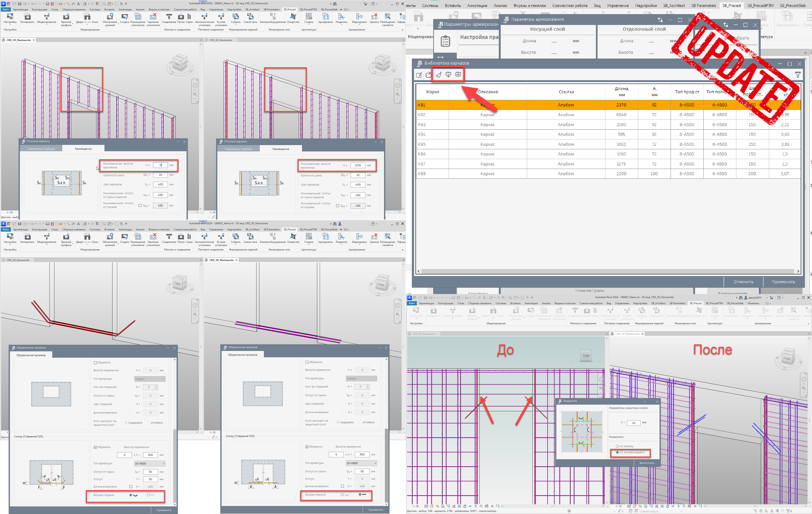Image resolution: width=812 pixels, height=514 pixels.
Task: Open Управление tab in the middle-left Revit window
Action: [216, 229]
